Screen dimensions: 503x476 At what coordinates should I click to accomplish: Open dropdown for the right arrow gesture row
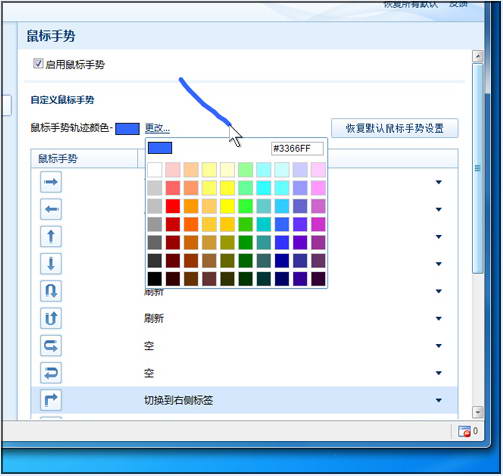(439, 182)
